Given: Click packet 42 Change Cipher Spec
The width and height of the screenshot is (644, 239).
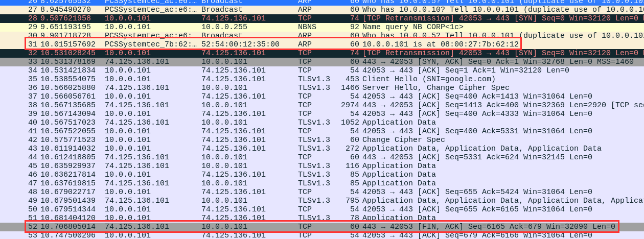Looking at the screenshot, I should tap(322, 139).
